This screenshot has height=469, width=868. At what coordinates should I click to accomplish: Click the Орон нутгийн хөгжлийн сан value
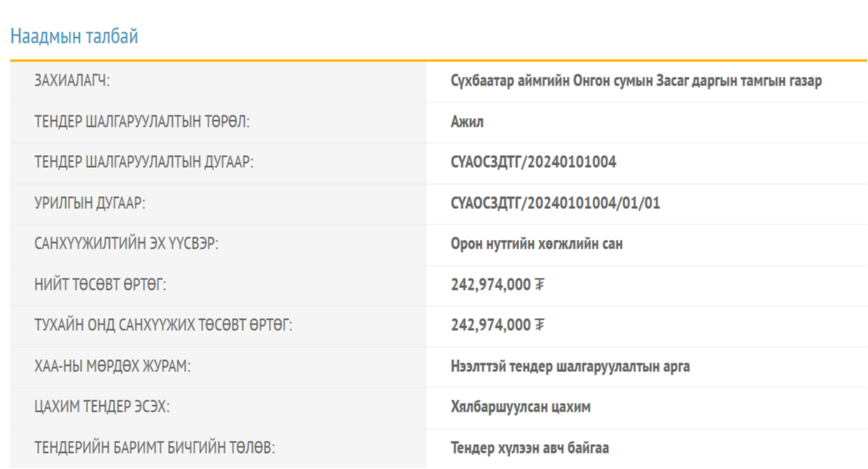tap(536, 244)
